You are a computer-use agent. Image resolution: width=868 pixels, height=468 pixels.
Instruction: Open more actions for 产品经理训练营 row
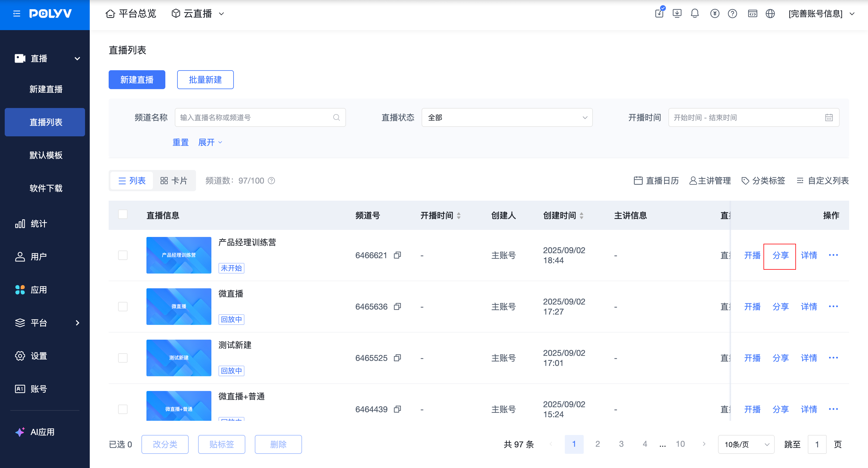(x=833, y=255)
